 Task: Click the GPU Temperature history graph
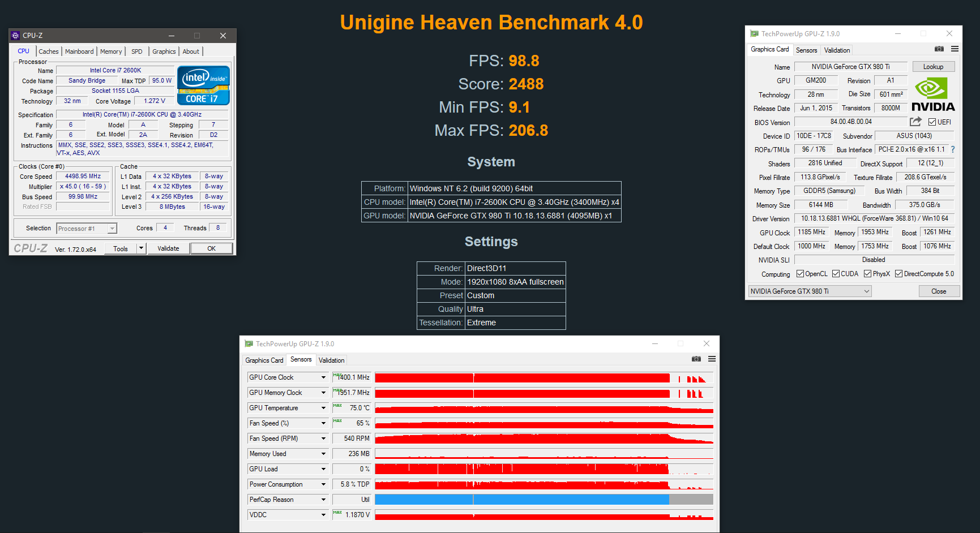pos(544,408)
